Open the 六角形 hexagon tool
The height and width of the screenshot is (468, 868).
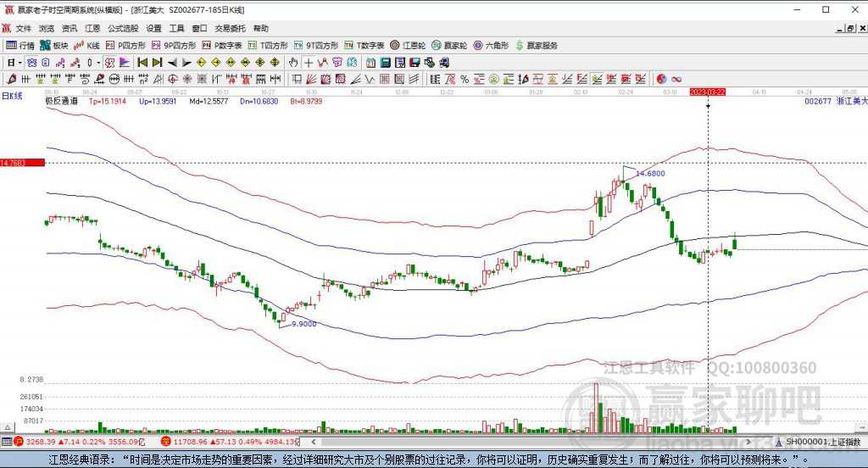[491, 46]
